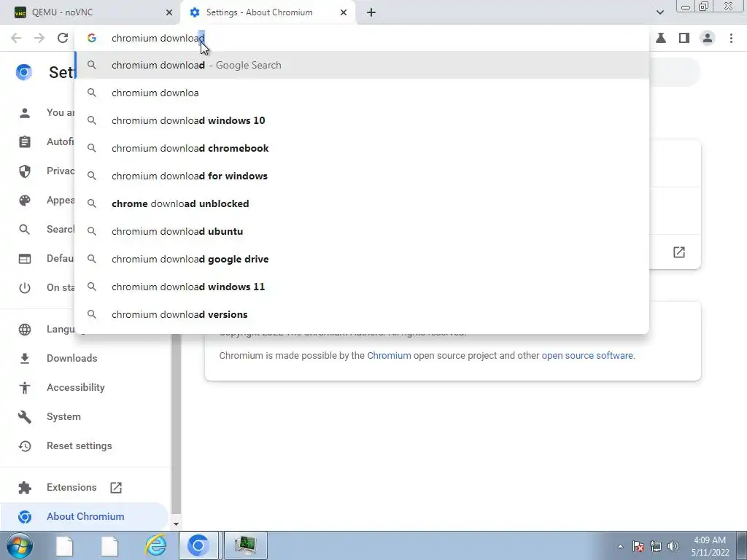The height and width of the screenshot is (560, 747).
Task: Pick the 'chromium downloa' suggestion
Action: coord(362,93)
